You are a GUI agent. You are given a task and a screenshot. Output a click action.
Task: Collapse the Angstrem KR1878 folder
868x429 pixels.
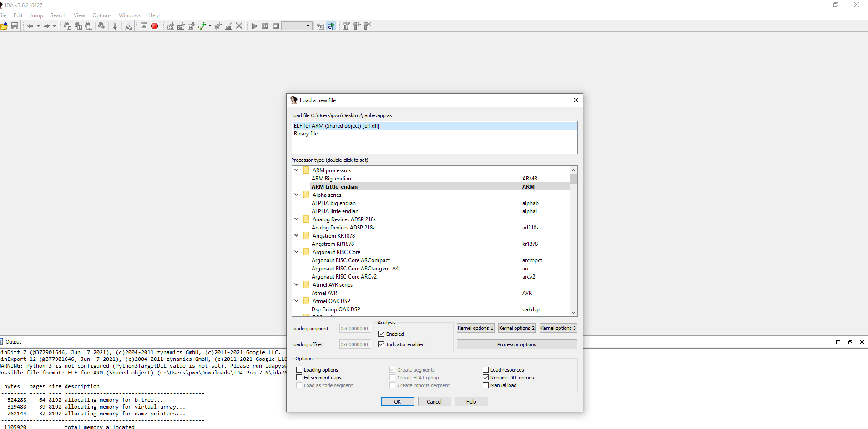click(x=297, y=235)
